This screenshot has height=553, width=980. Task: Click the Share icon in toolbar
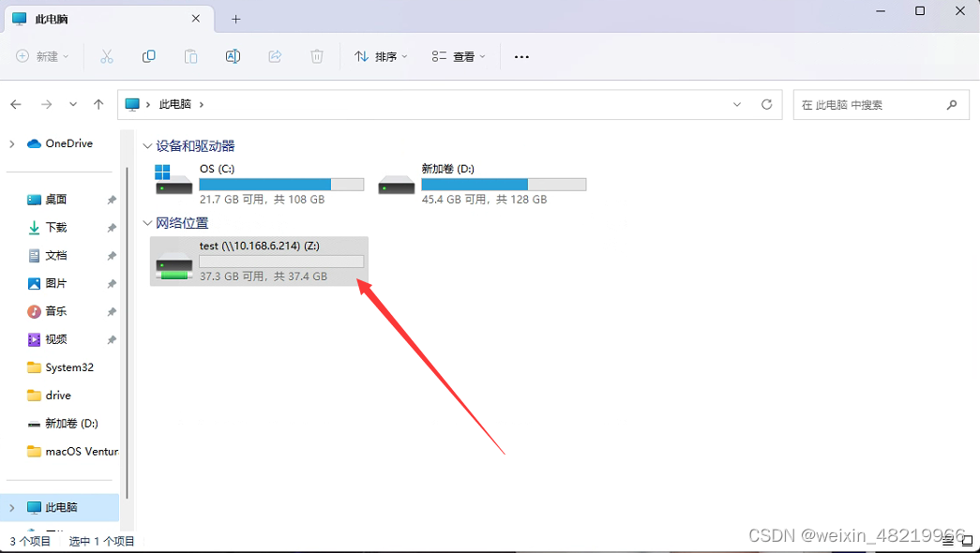click(275, 57)
